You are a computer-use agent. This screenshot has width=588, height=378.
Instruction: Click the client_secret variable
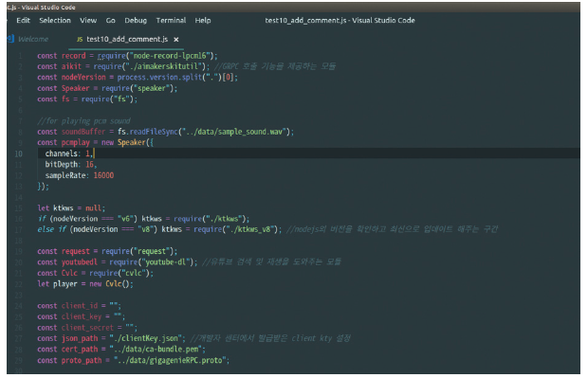[87, 328]
